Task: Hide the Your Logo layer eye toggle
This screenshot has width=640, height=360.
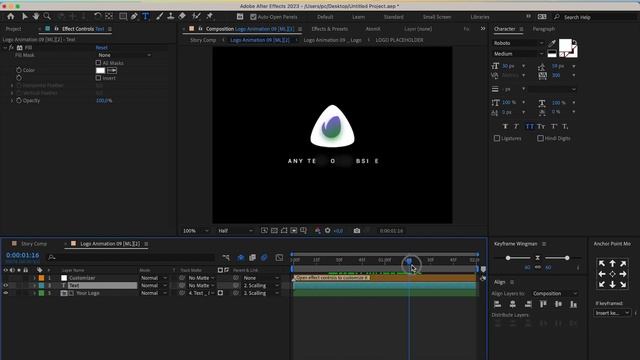Action: pyautogui.click(x=6, y=293)
